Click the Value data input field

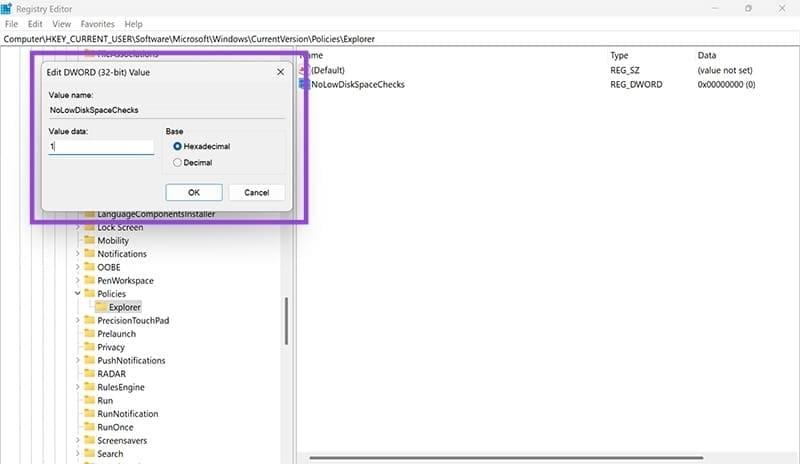pyautogui.click(x=100, y=147)
